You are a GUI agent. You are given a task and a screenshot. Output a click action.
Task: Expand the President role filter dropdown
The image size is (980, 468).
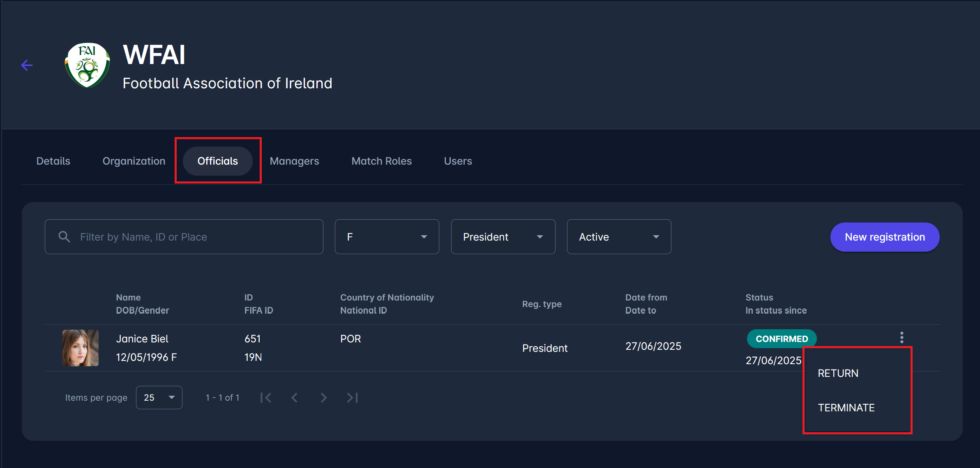coord(503,236)
